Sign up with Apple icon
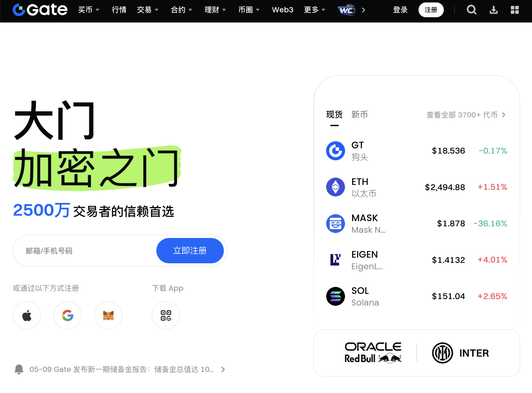This screenshot has height=393, width=532. [27, 315]
